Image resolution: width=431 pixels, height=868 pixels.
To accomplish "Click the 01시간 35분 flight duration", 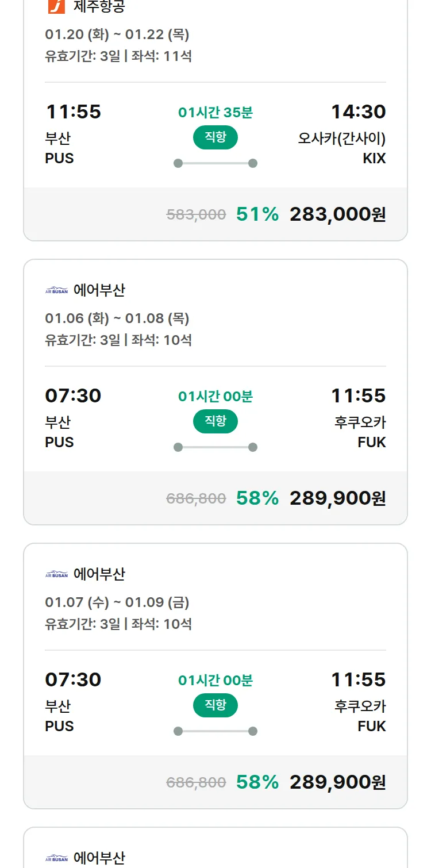I will (x=215, y=112).
